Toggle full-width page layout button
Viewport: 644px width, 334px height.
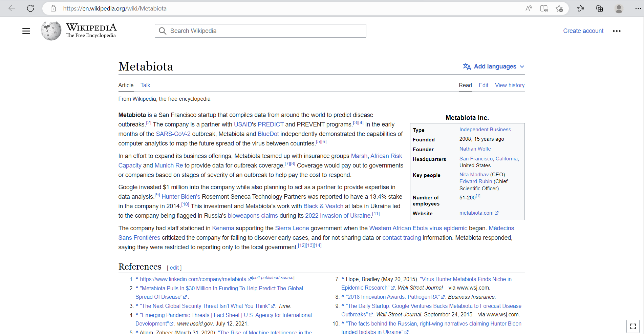pyautogui.click(x=633, y=327)
